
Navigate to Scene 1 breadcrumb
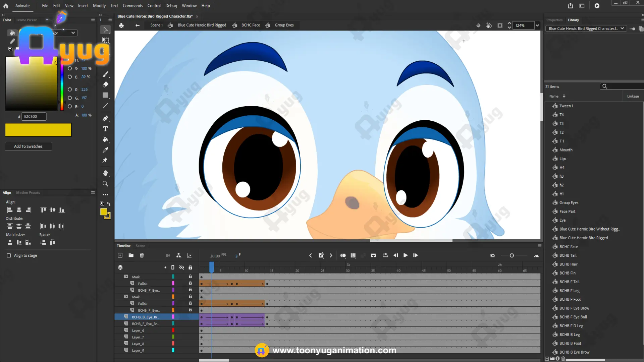click(x=156, y=25)
